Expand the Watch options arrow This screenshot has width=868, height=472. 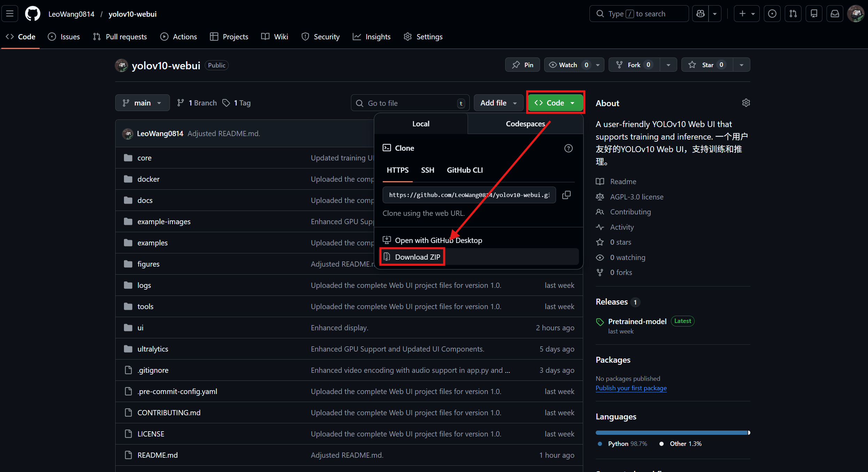pyautogui.click(x=598, y=65)
